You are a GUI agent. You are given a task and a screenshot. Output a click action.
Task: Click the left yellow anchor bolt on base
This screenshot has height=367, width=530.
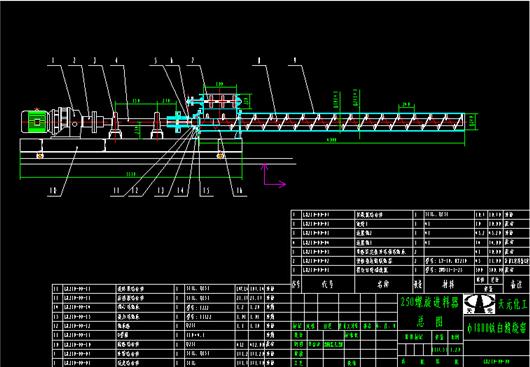(40, 156)
